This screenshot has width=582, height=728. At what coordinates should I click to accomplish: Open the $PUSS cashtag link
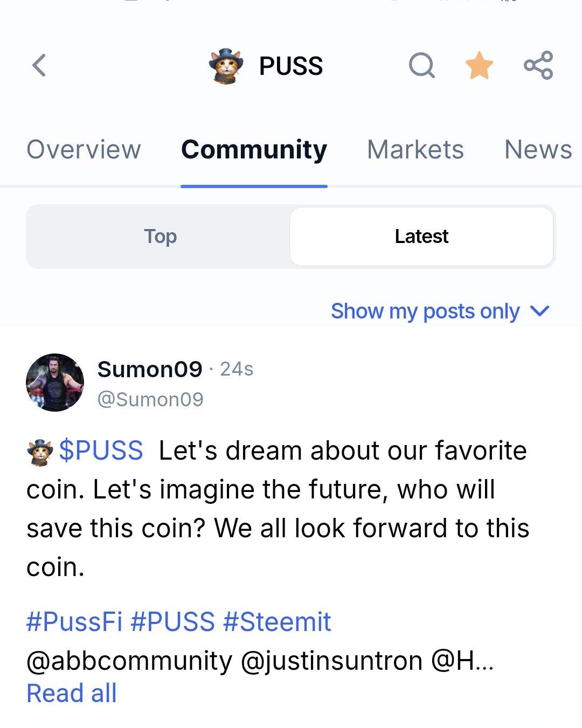point(101,450)
